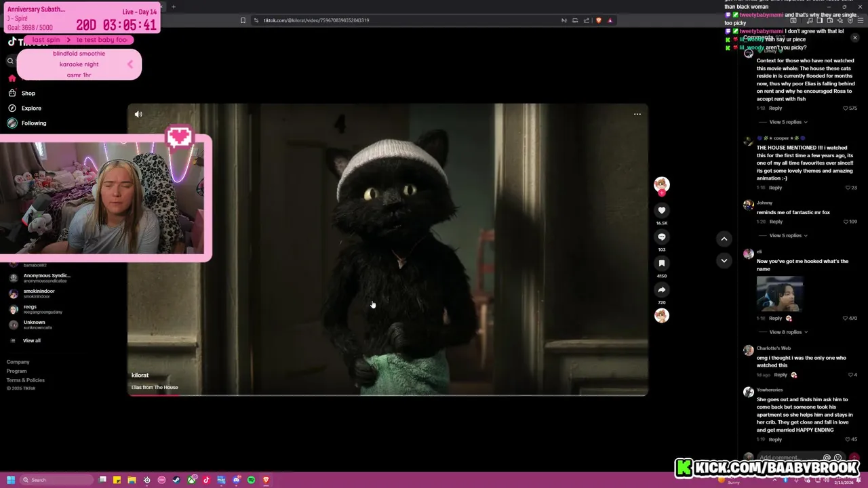The image size is (868, 488).
Task: Reply to Charlotte's Web comment
Action: (781, 375)
